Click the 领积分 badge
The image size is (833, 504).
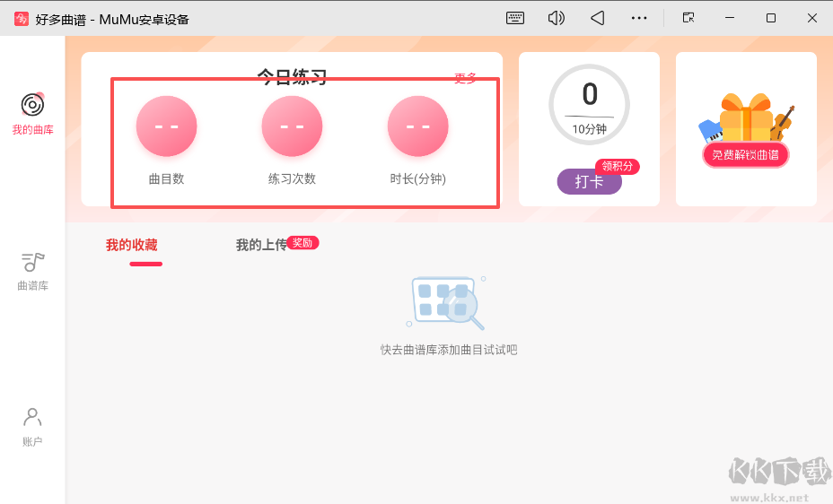618,166
